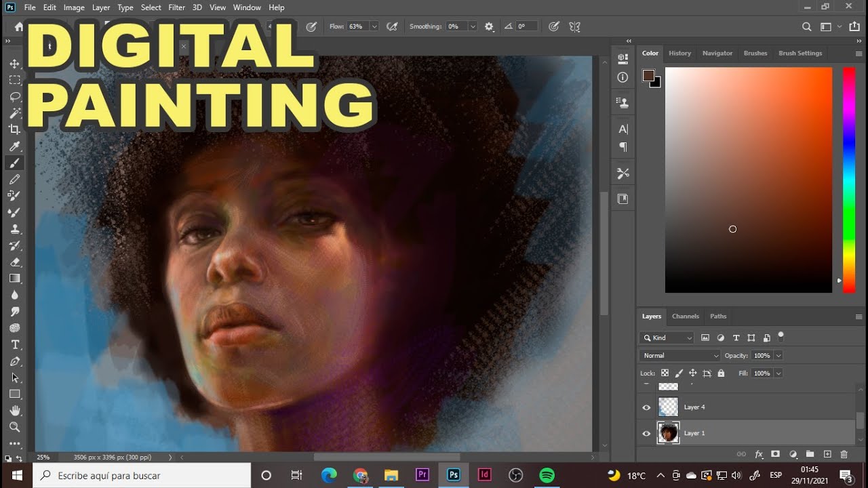
Task: Expand the Opacity slider dropdown
Action: (x=778, y=355)
